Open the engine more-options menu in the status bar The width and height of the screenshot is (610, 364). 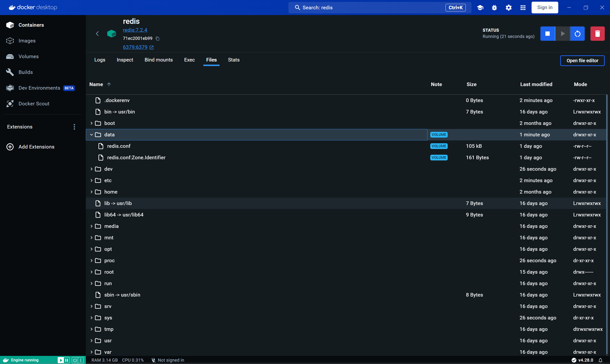(x=81, y=360)
